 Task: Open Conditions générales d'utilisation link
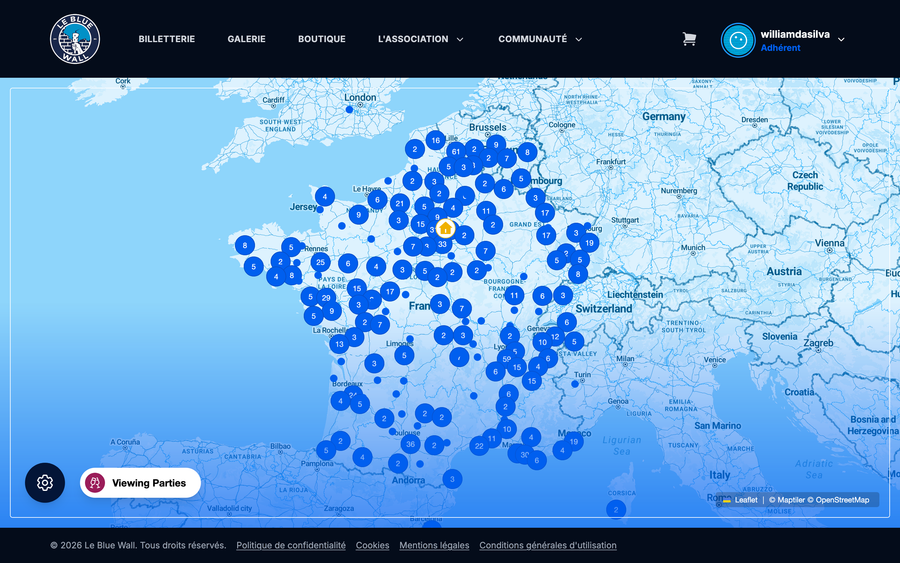(x=548, y=545)
